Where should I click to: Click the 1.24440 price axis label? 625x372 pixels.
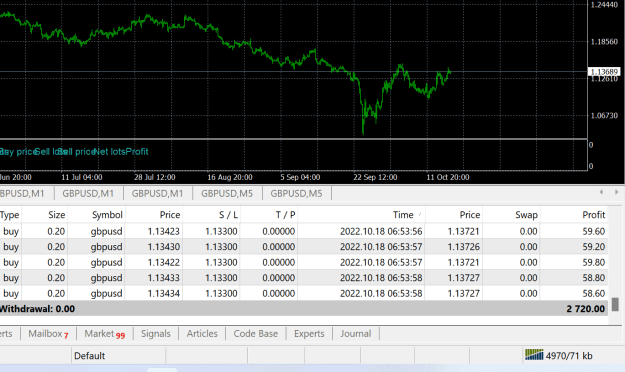(x=604, y=5)
